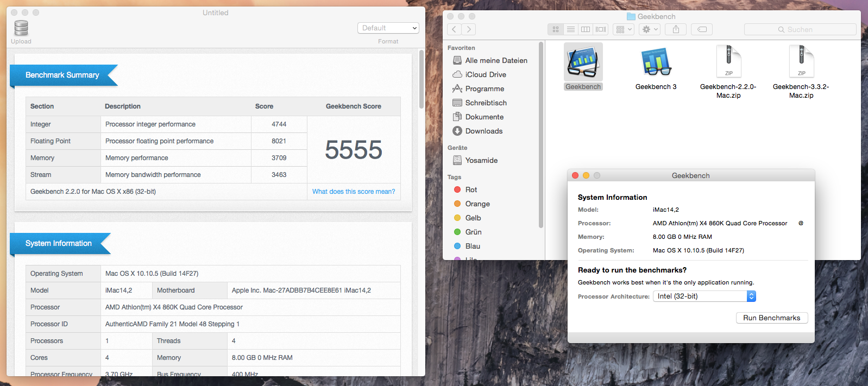
Task: Select the Geekbench-2.2.0-Mac.zip file
Action: coord(728,62)
